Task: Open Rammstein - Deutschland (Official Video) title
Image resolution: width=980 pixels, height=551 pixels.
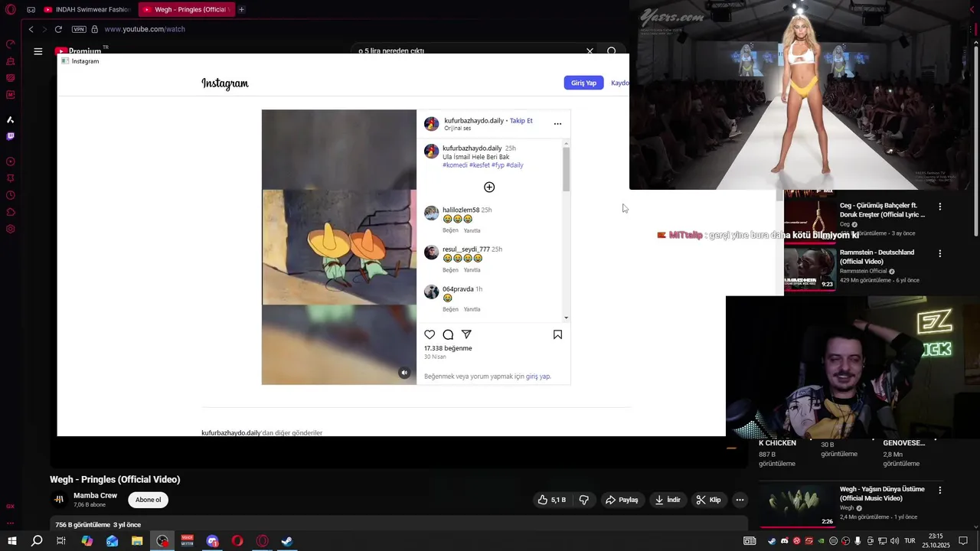Action: (877, 257)
